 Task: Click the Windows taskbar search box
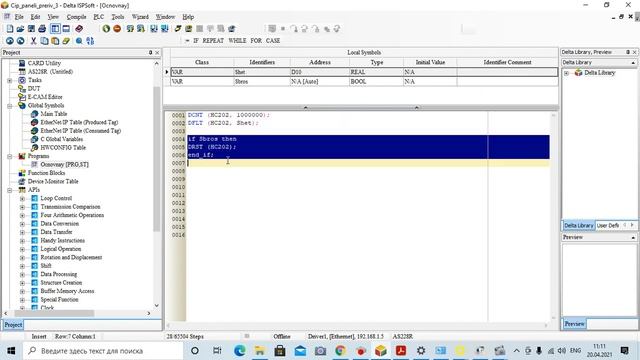[x=102, y=351]
